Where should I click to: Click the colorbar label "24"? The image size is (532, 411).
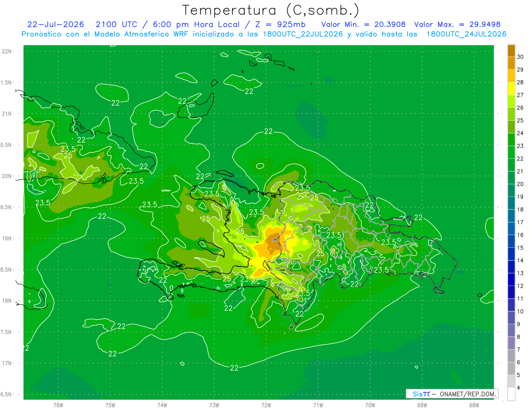pos(521,133)
